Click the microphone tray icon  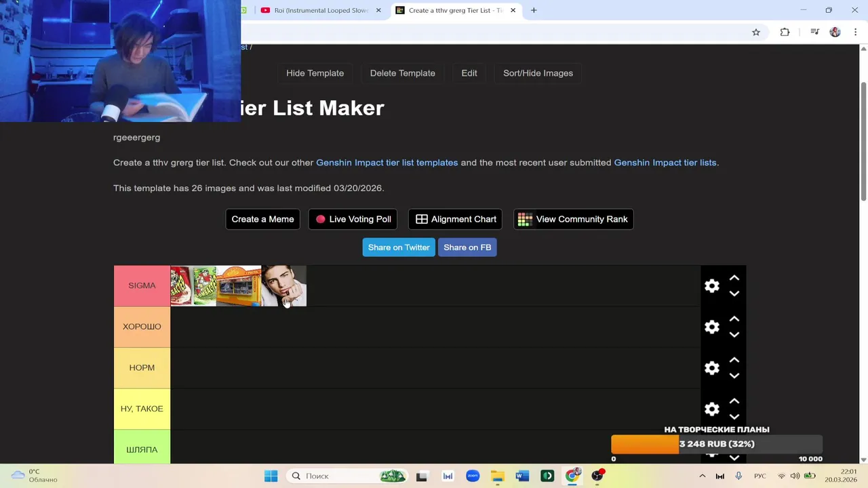[738, 476]
